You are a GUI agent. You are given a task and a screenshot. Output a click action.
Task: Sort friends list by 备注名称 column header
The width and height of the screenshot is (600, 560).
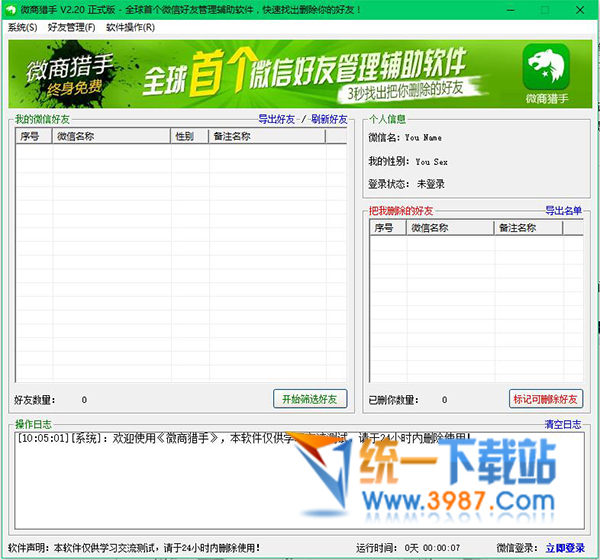click(x=267, y=136)
